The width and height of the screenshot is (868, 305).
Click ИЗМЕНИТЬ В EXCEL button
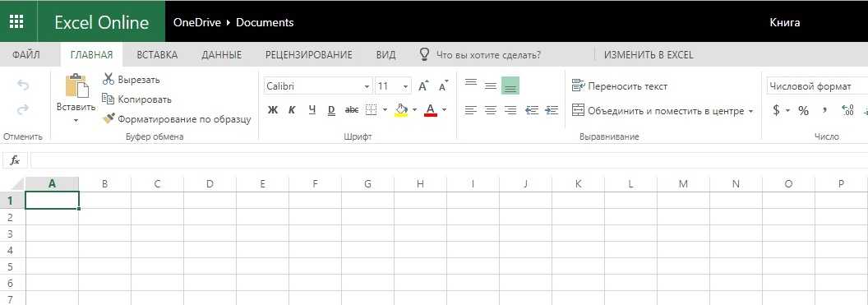point(649,55)
